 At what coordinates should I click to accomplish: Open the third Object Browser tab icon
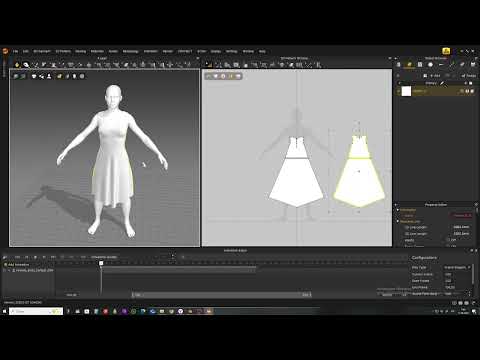click(420, 65)
